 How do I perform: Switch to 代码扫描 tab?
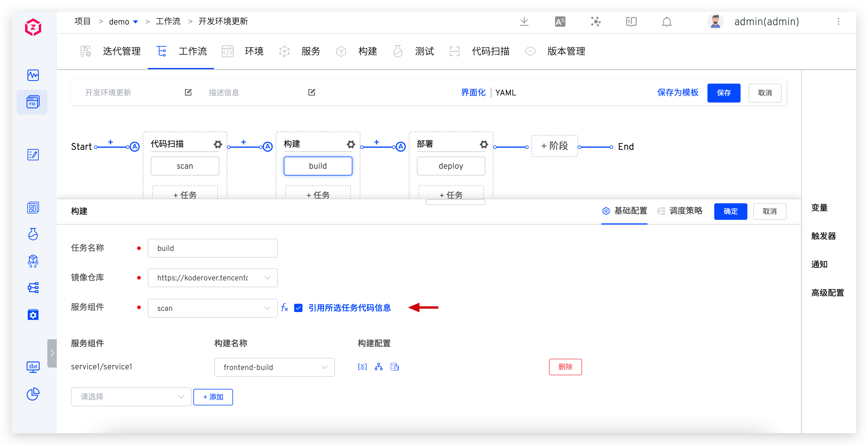click(x=480, y=51)
